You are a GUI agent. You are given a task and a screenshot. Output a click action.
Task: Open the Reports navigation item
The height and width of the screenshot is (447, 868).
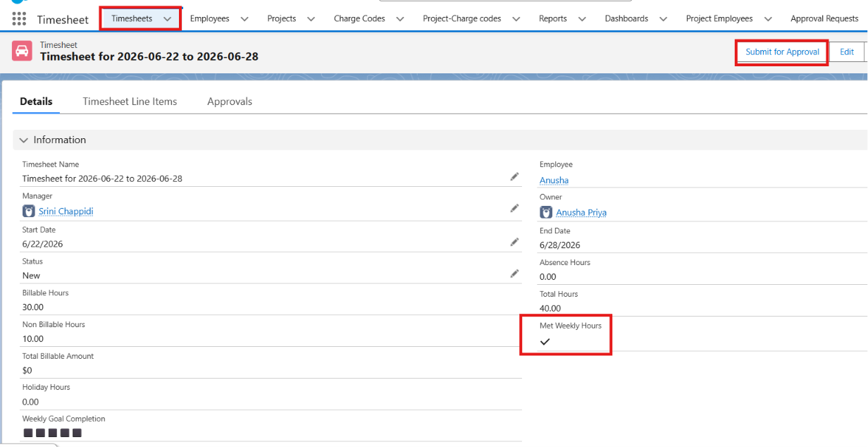553,19
